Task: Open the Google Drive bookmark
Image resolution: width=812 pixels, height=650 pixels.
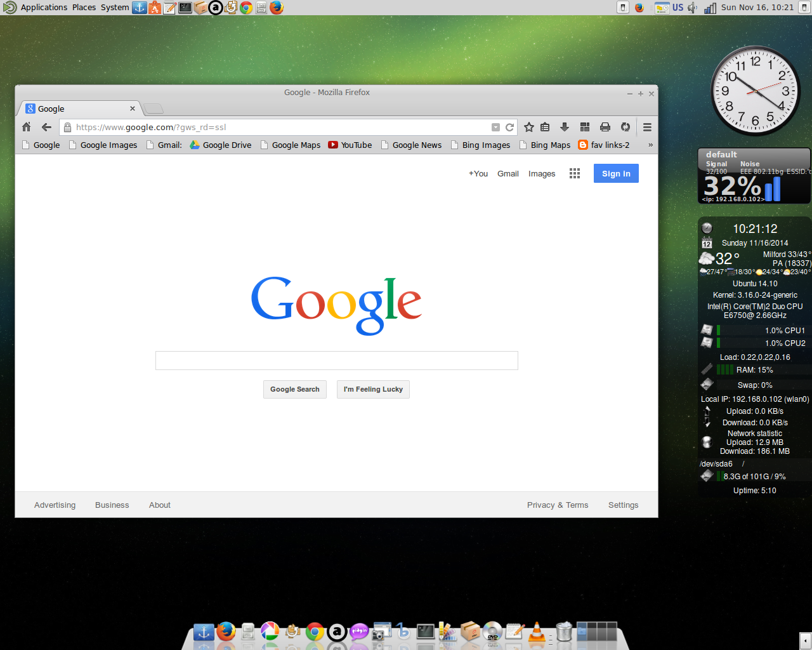Action: click(x=220, y=145)
